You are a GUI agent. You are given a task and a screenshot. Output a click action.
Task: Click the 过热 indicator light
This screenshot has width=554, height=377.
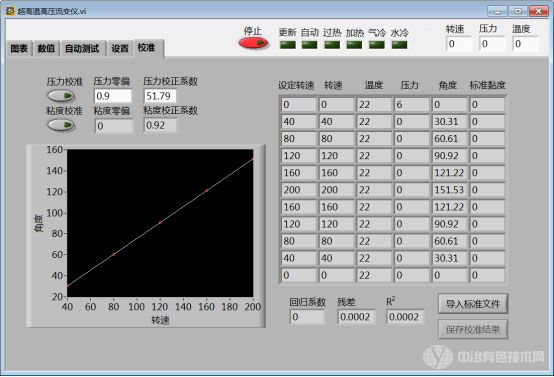(332, 45)
